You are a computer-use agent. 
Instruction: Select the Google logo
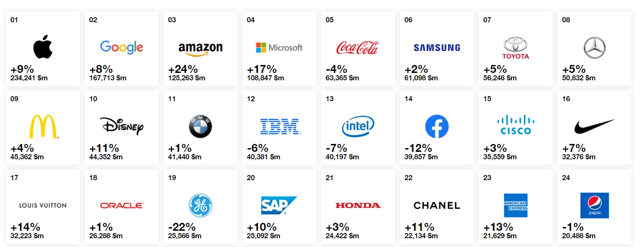pos(121,47)
